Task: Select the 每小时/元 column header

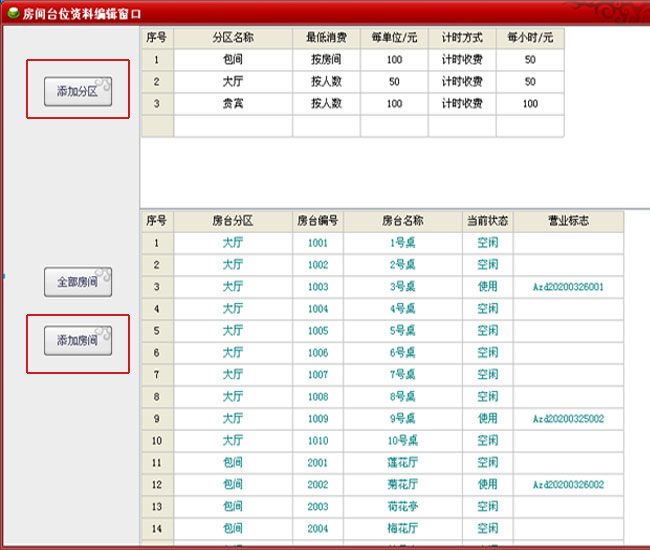Action: (530, 38)
